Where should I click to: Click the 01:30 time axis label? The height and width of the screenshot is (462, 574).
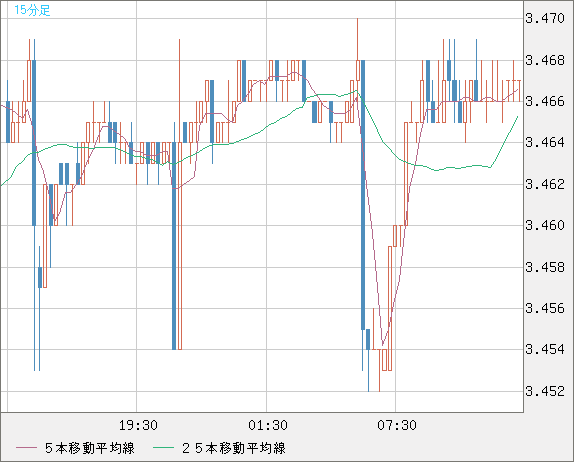coord(268,425)
